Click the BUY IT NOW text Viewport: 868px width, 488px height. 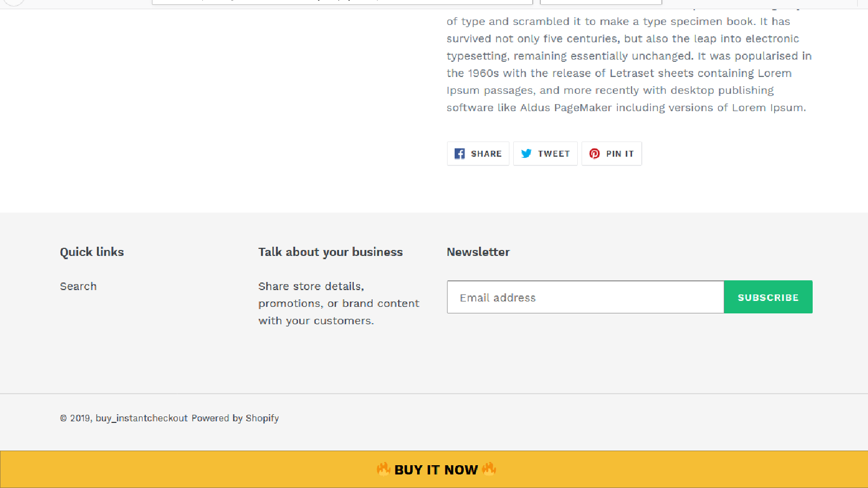(x=436, y=470)
